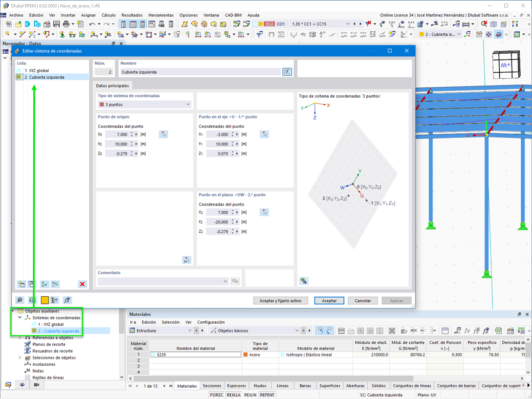The width and height of the screenshot is (532, 399).
Task: Click the view cube M+ in model window
Action: [x=506, y=65]
